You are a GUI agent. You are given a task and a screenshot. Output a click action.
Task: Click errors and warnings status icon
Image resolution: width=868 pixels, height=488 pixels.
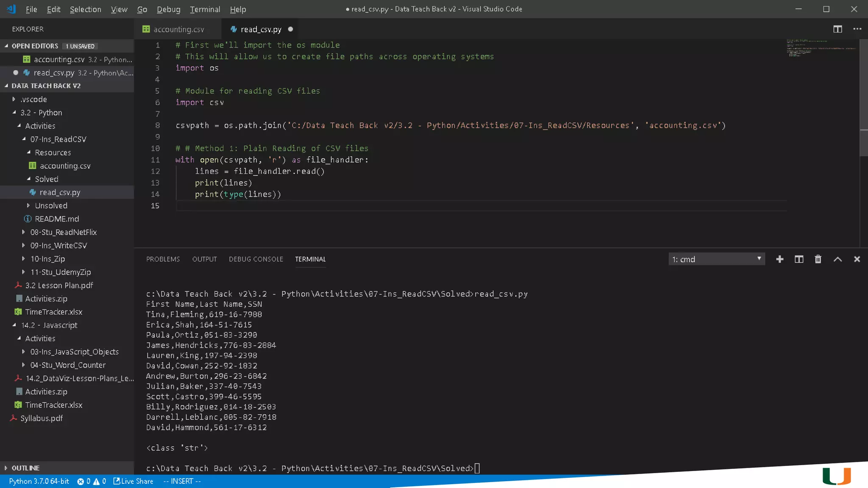[92, 481]
